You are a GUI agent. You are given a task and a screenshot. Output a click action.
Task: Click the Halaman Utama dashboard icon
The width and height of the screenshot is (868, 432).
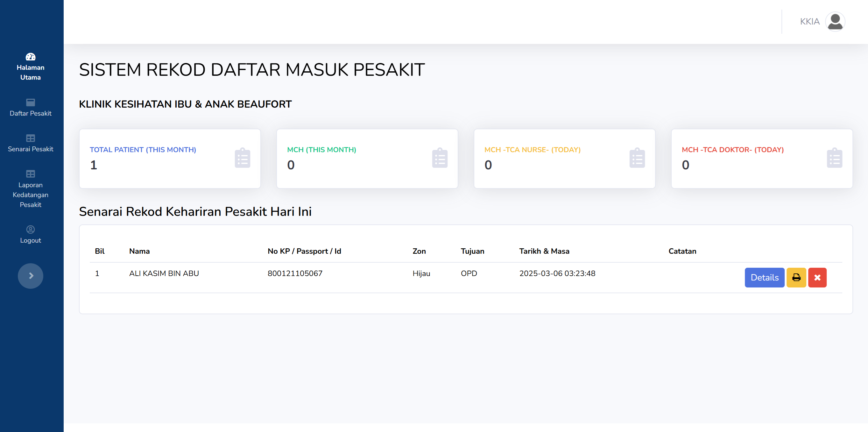[x=30, y=57]
